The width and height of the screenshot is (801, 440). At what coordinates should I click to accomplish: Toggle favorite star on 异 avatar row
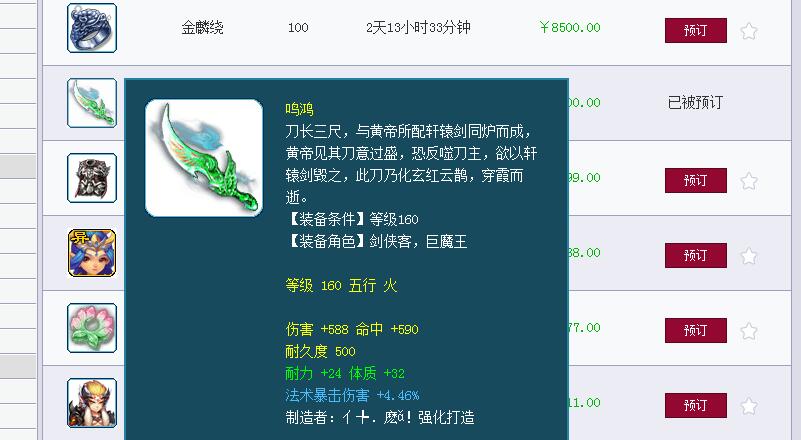coord(749,256)
